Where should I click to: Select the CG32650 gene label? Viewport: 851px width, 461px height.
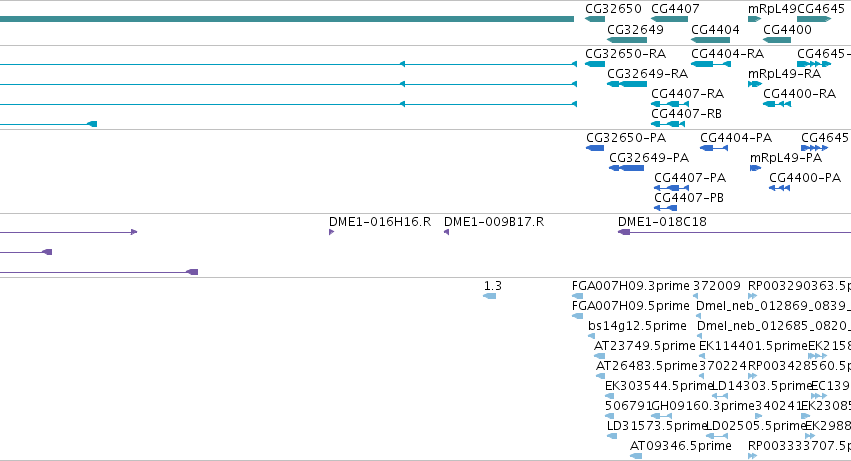[613, 9]
